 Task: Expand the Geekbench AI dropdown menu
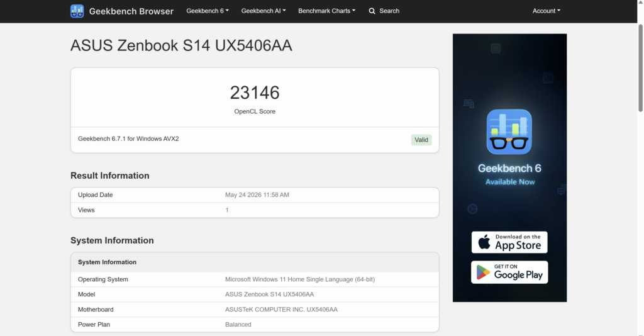[264, 11]
